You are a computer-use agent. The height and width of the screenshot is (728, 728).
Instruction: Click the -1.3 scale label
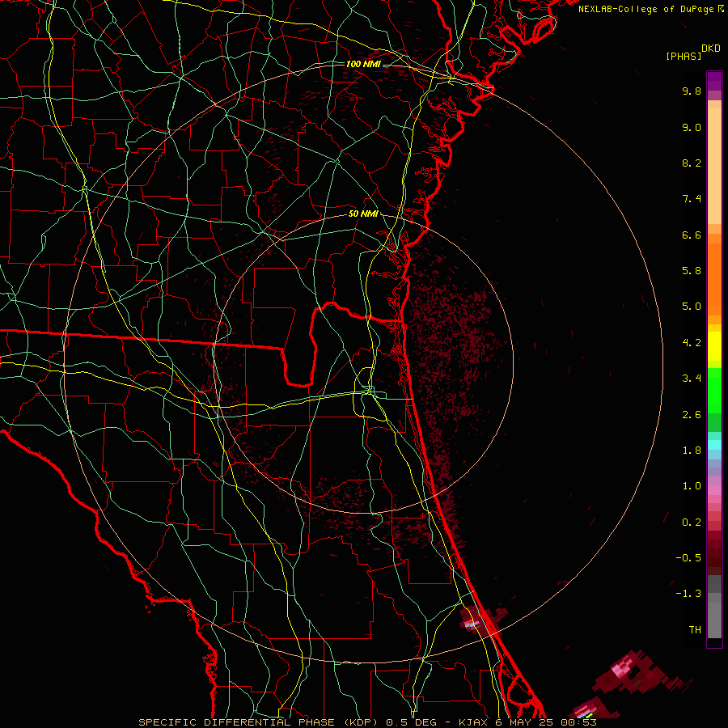[x=688, y=594]
